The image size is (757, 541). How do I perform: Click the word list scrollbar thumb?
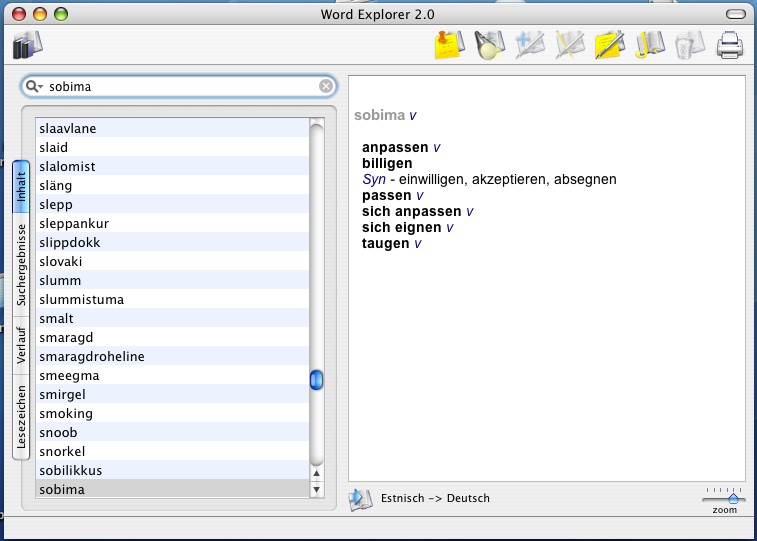coord(316,380)
